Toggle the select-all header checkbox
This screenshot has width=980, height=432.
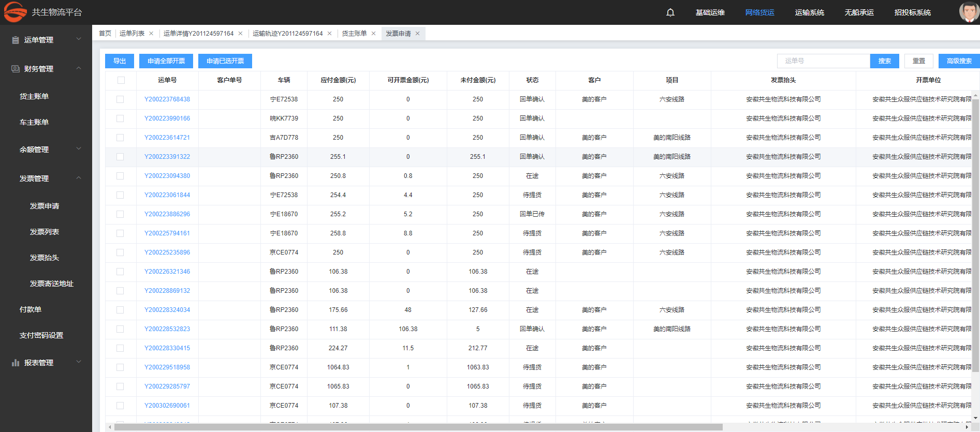click(x=121, y=80)
